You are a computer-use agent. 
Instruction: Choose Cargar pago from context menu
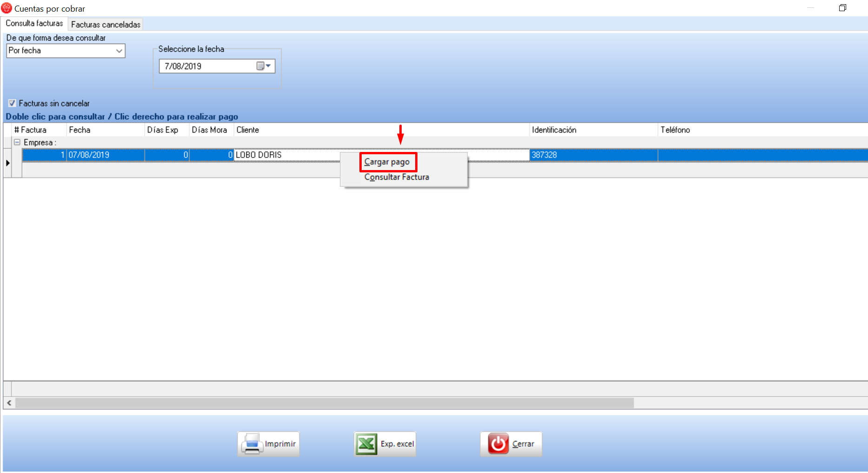click(x=387, y=162)
